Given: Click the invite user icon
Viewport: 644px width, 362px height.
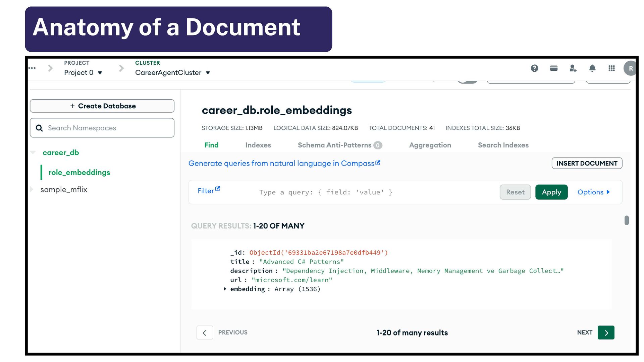Looking at the screenshot, I should click(x=573, y=68).
